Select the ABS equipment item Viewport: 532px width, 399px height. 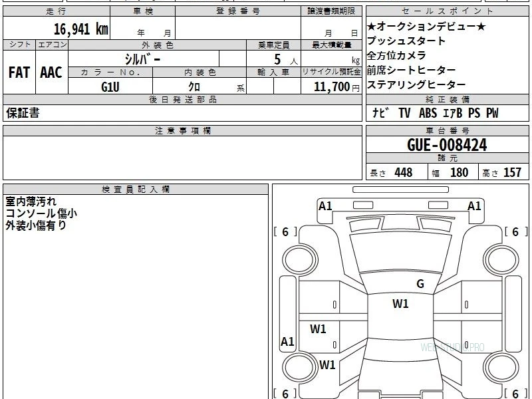click(428, 112)
